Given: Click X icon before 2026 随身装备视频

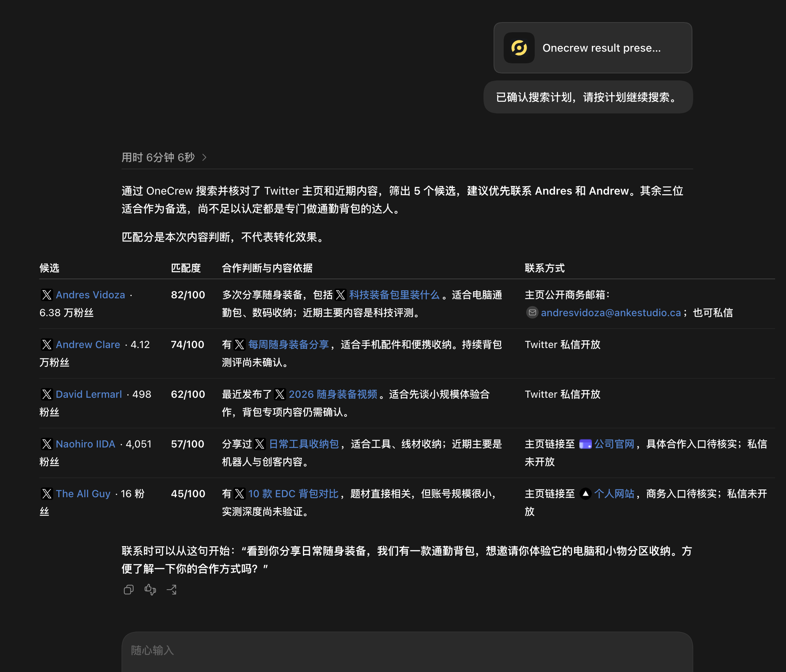Looking at the screenshot, I should pyautogui.click(x=280, y=394).
